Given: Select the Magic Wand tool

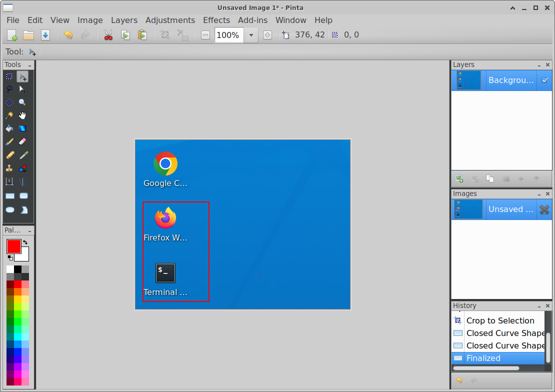Looking at the screenshot, I should coord(9,115).
